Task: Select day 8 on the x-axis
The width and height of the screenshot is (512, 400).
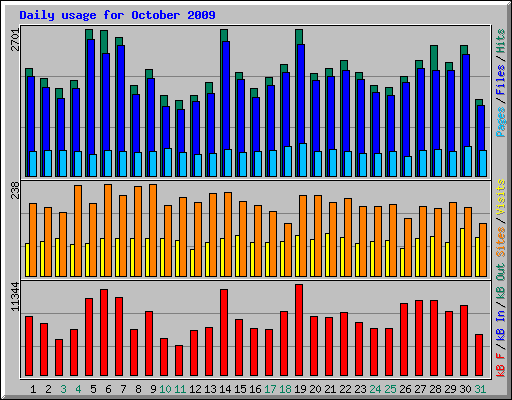Action: point(138,389)
